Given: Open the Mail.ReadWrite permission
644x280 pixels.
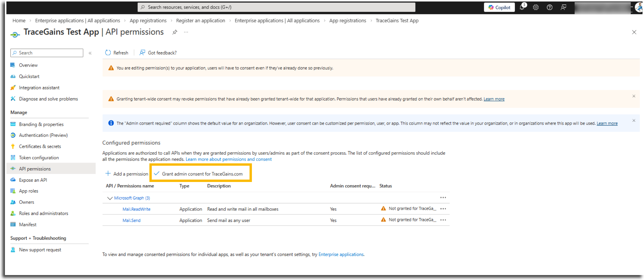Looking at the screenshot, I should pos(136,209).
